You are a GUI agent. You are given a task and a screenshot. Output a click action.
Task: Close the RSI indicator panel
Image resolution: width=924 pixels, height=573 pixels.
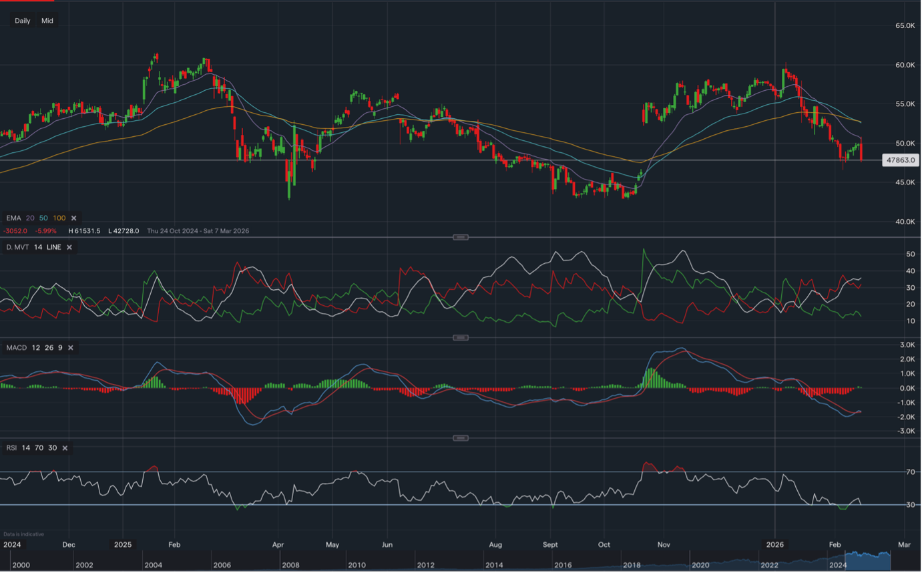tap(65, 447)
